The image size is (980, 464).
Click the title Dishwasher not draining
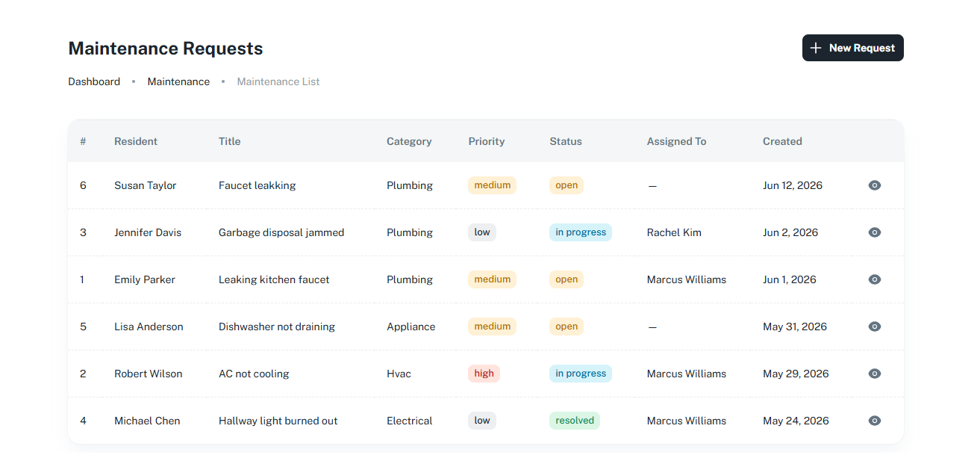click(x=277, y=327)
